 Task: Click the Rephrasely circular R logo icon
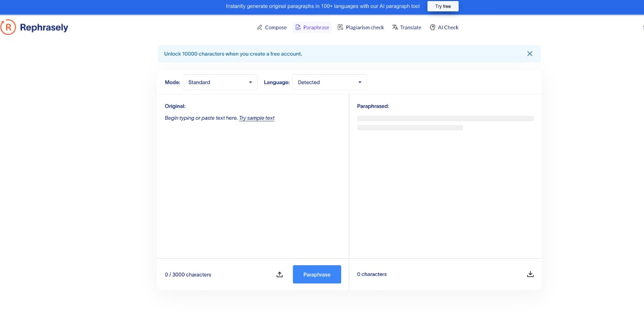point(8,27)
